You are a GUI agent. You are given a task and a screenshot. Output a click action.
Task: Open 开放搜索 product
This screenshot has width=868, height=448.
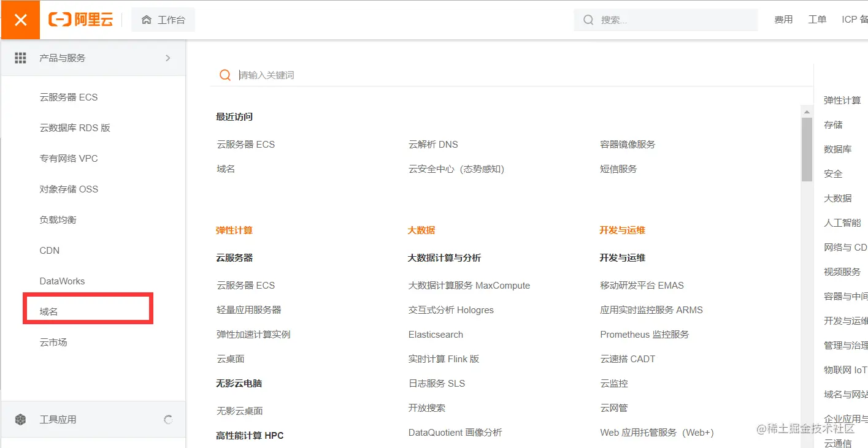427,408
